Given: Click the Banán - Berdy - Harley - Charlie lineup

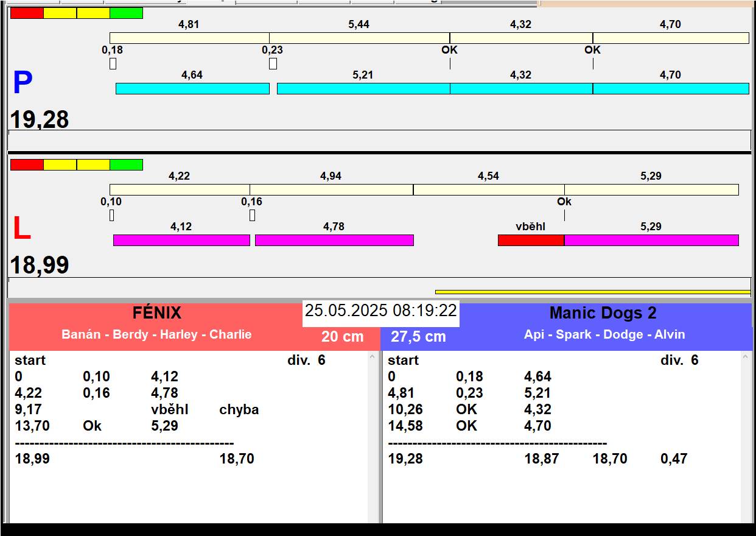Looking at the screenshot, I should 156,334.
